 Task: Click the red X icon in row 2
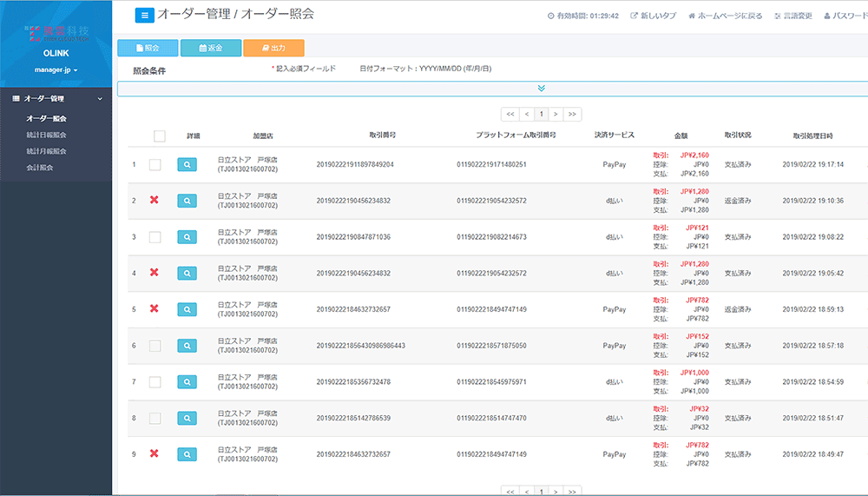(155, 200)
